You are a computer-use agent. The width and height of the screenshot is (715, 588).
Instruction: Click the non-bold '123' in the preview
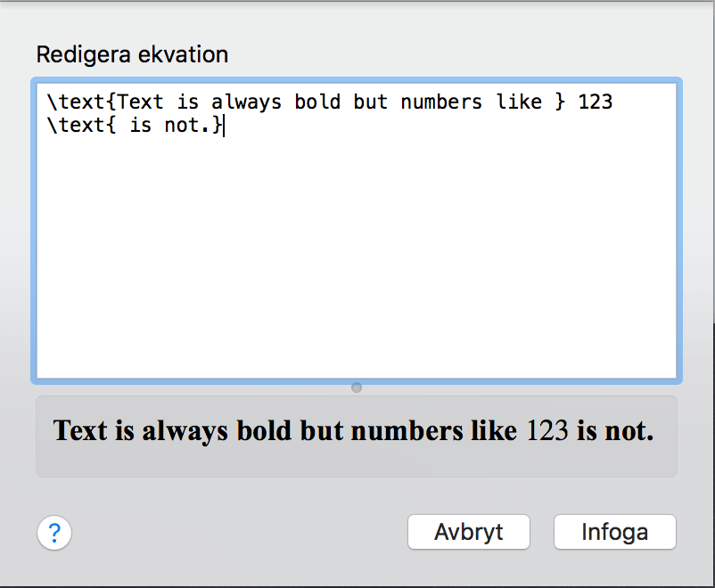pos(547,430)
